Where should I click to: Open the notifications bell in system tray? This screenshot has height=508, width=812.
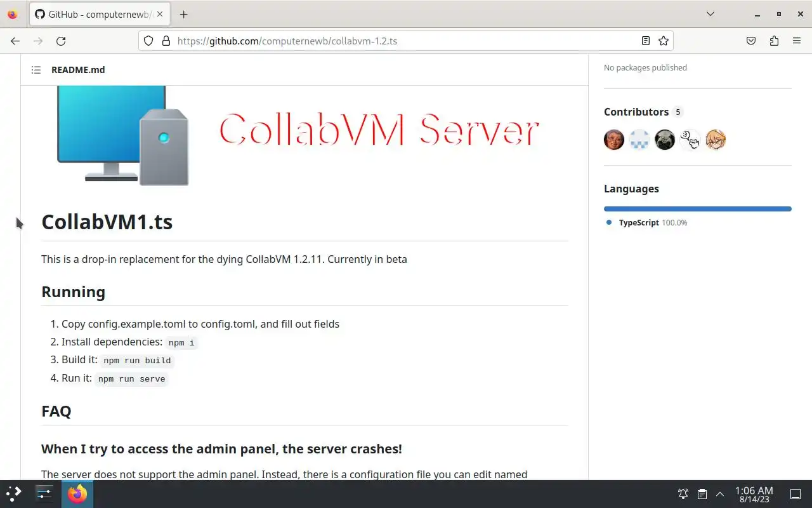(x=683, y=494)
